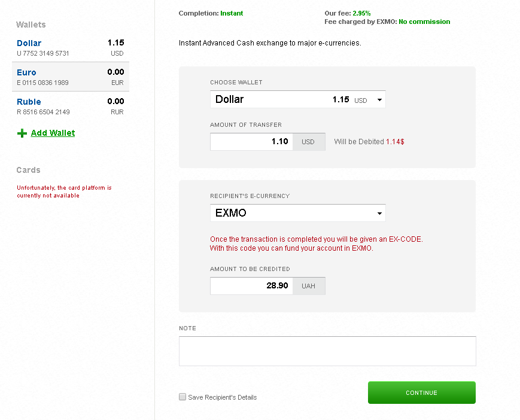
Task: Click the Amount to be Credited field
Action: pyautogui.click(x=252, y=286)
